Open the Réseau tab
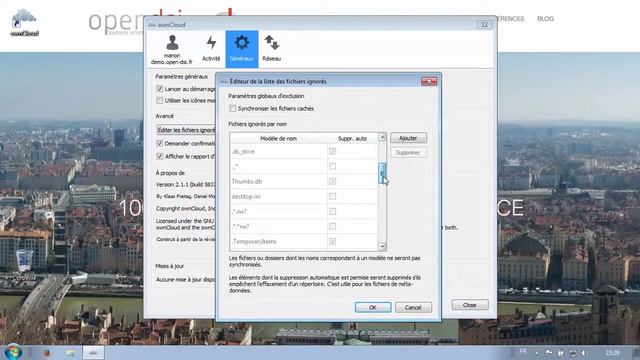 [x=272, y=49]
